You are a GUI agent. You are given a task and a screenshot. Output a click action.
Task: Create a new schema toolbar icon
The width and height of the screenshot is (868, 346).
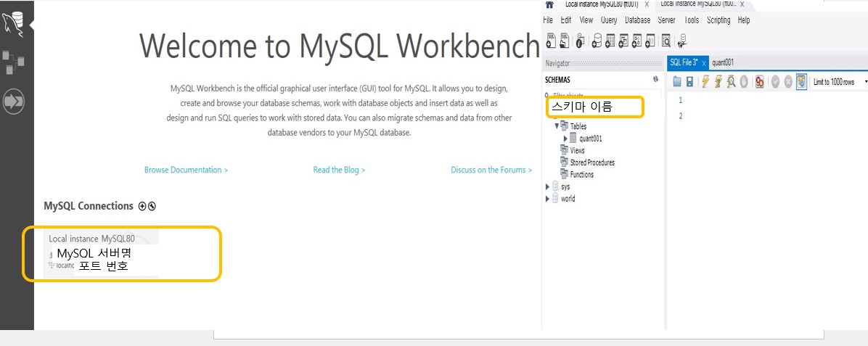click(x=597, y=40)
